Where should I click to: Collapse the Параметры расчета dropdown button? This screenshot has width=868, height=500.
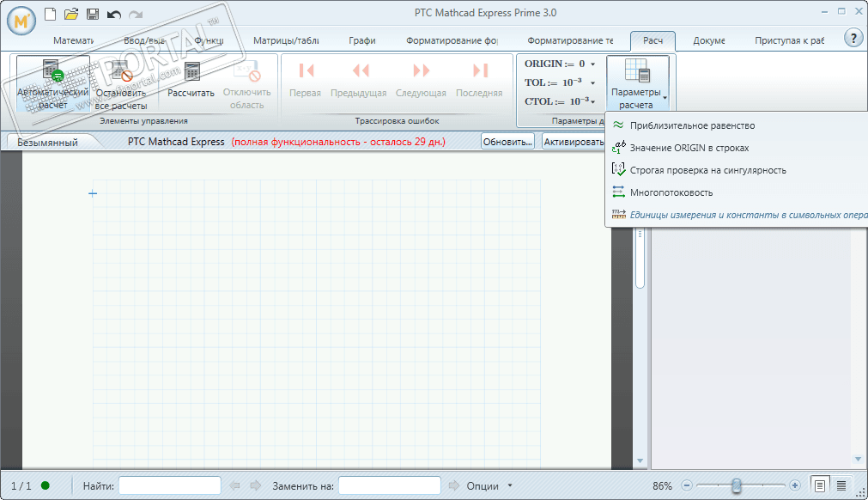(x=638, y=83)
